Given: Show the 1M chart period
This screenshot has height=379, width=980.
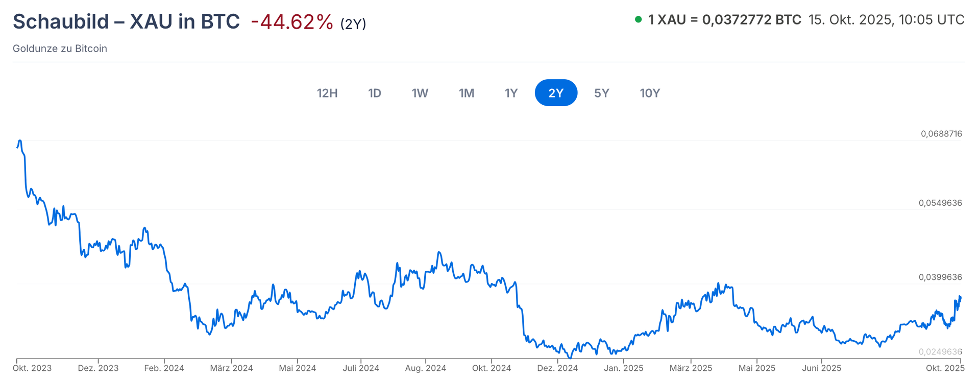Looking at the screenshot, I should [467, 93].
